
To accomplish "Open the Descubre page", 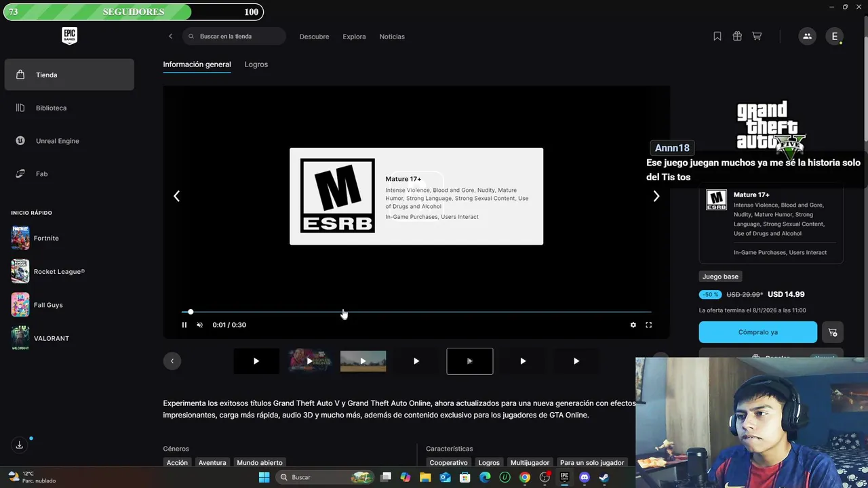I will (314, 37).
